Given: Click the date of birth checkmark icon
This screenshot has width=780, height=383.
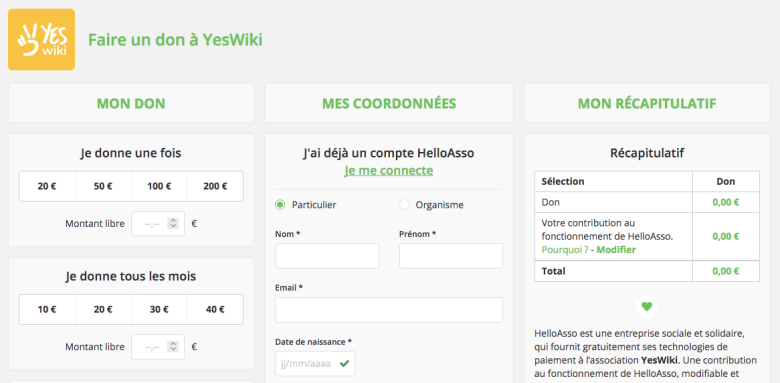Looking at the screenshot, I should 344,364.
